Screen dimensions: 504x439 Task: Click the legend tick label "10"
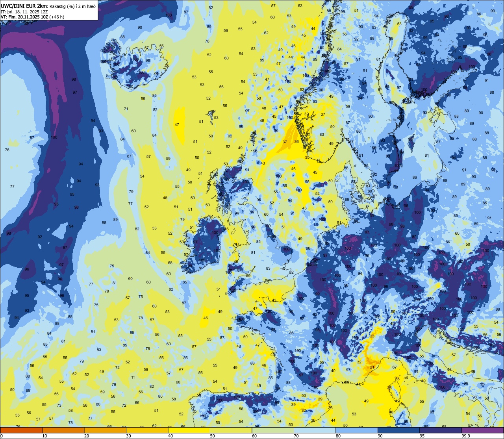(44, 436)
